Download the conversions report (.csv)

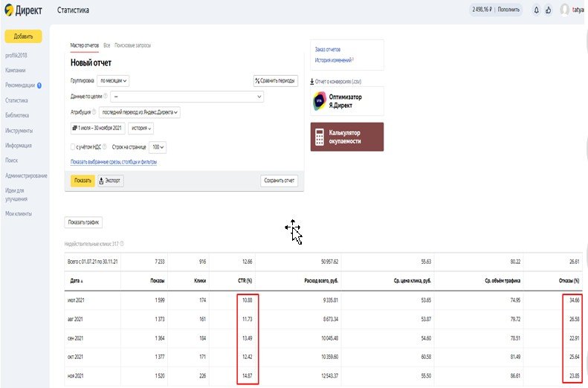click(338, 81)
